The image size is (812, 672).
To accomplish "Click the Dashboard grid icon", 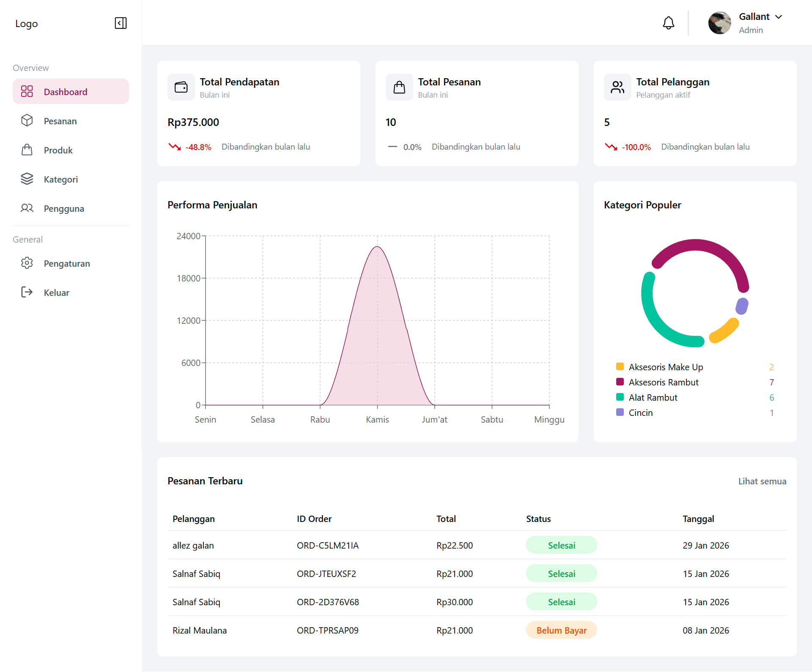I will point(27,91).
